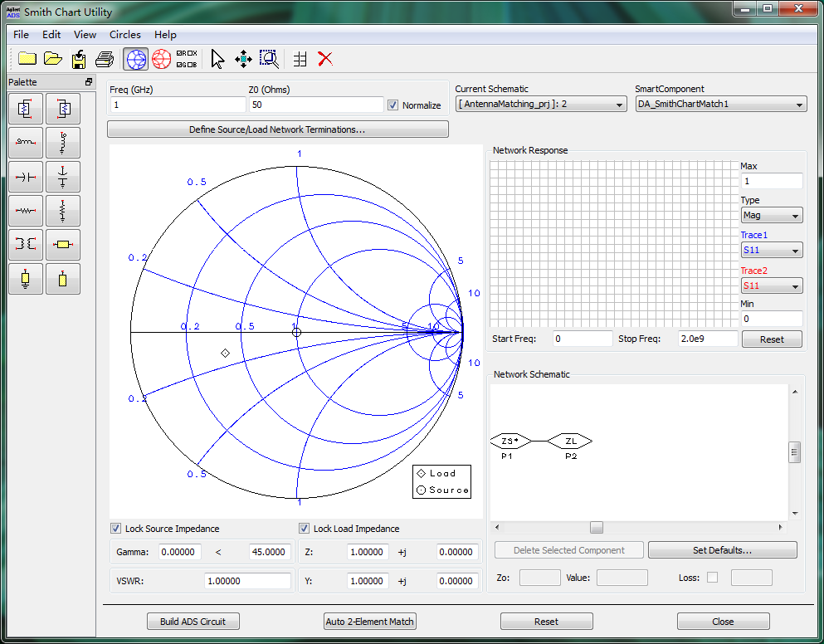Click the Network Schematic horizontal scrollbar thumb
Viewport: 824px width, 644px height.
click(597, 527)
